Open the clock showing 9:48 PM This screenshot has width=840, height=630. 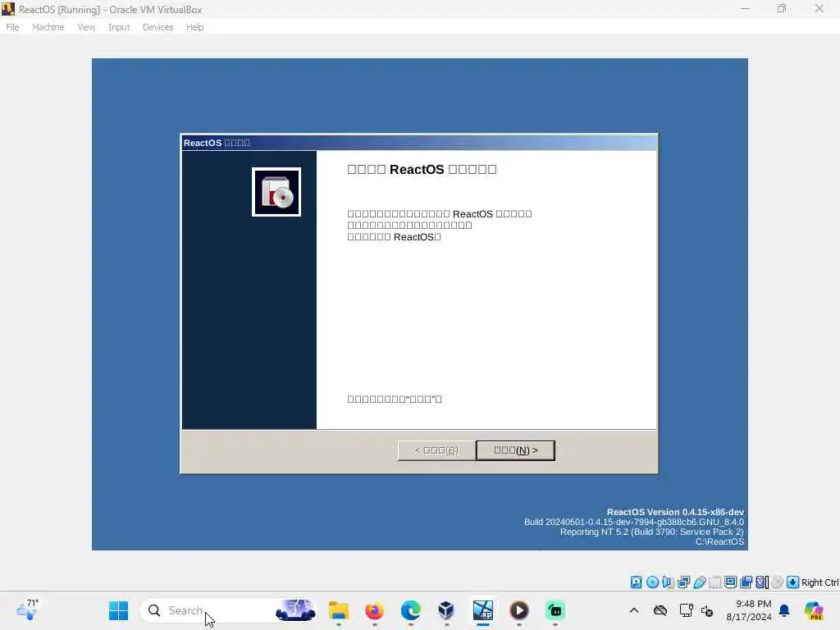[748, 610]
